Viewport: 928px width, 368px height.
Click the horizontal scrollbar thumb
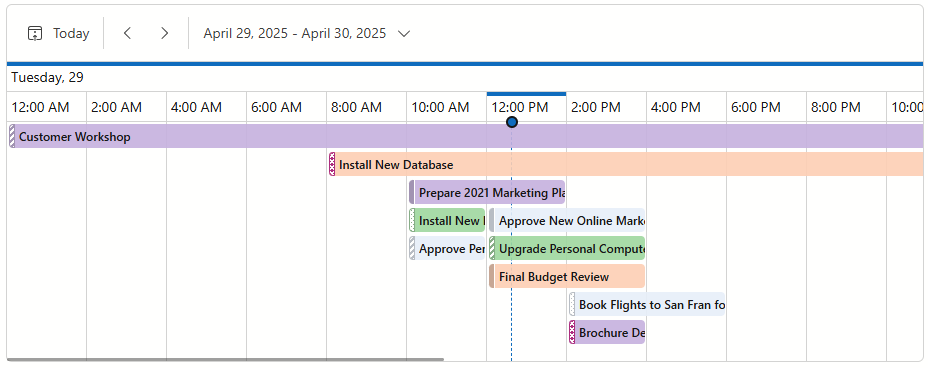pyautogui.click(x=225, y=359)
